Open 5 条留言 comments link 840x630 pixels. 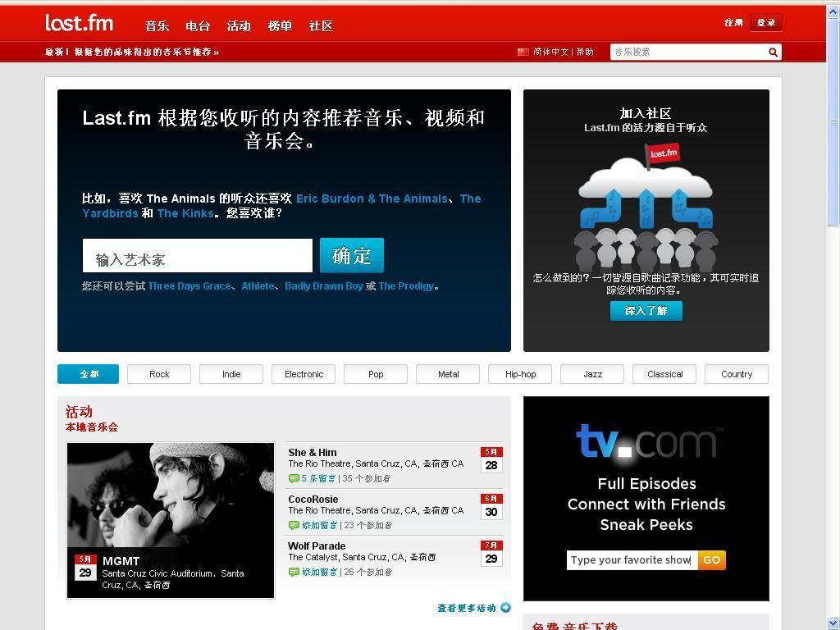click(318, 478)
